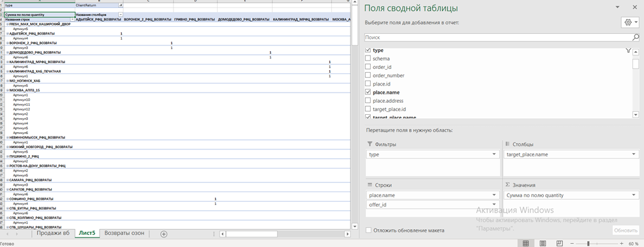Image resolution: width=644 pixels, height=247 pixels.
Task: Click the magnifier icon in field search
Action: [636, 38]
